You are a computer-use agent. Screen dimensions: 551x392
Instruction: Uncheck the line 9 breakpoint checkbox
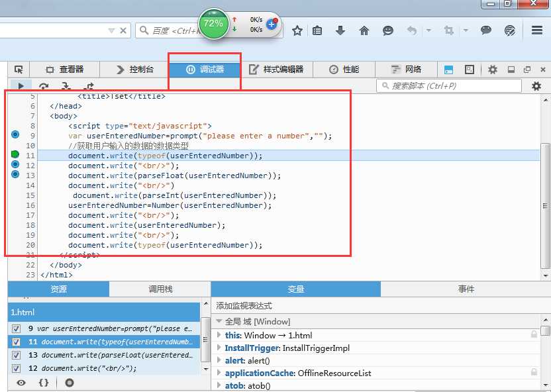coord(16,329)
